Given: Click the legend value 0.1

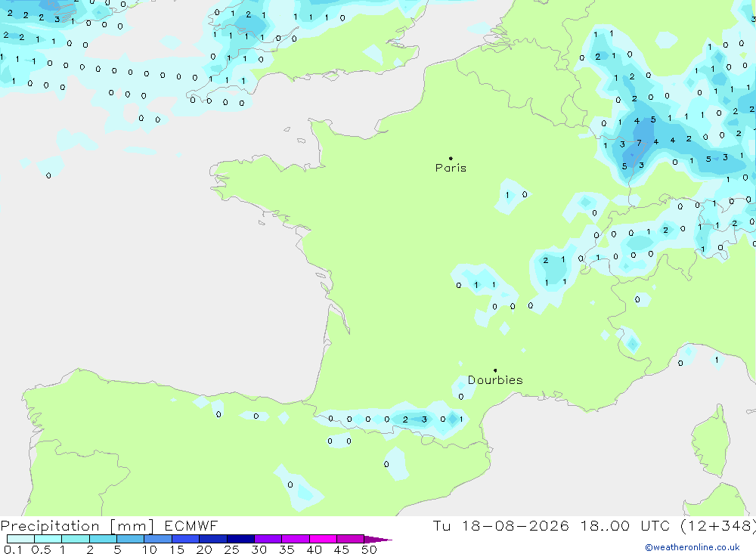Looking at the screenshot, I should [13, 549].
